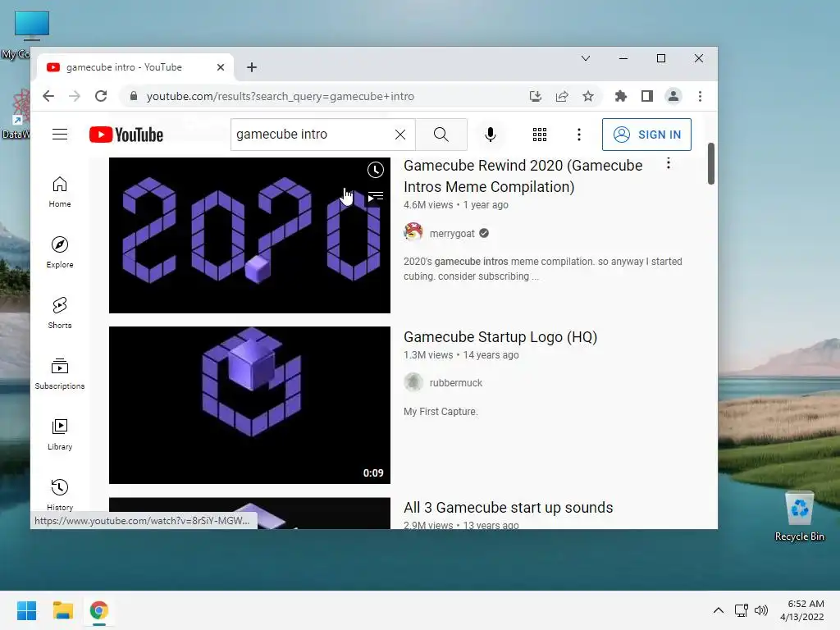Open Explore in the sidebar

click(x=59, y=253)
